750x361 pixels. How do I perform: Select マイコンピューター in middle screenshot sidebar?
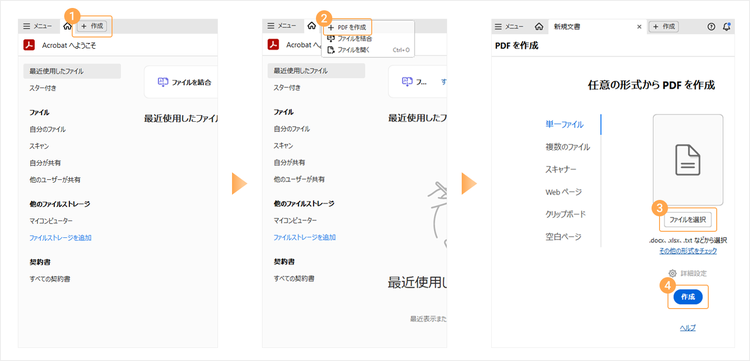296,220
